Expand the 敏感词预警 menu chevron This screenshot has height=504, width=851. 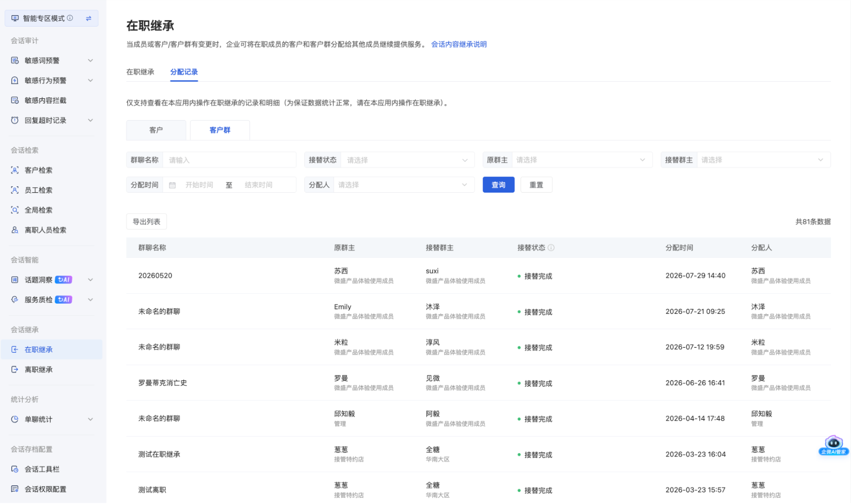[90, 60]
